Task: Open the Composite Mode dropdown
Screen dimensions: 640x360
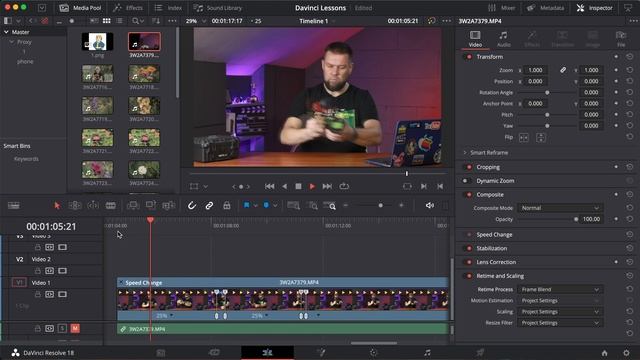Action: [x=560, y=208]
